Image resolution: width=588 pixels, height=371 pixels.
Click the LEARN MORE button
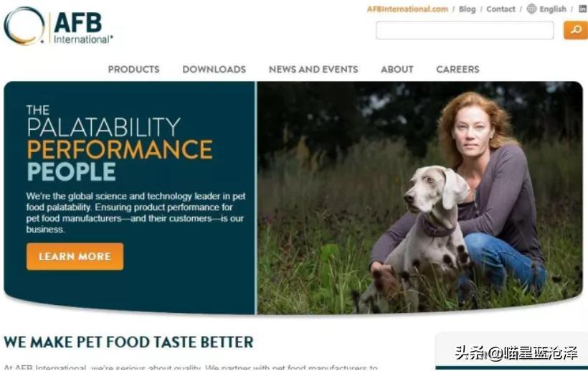[75, 257]
